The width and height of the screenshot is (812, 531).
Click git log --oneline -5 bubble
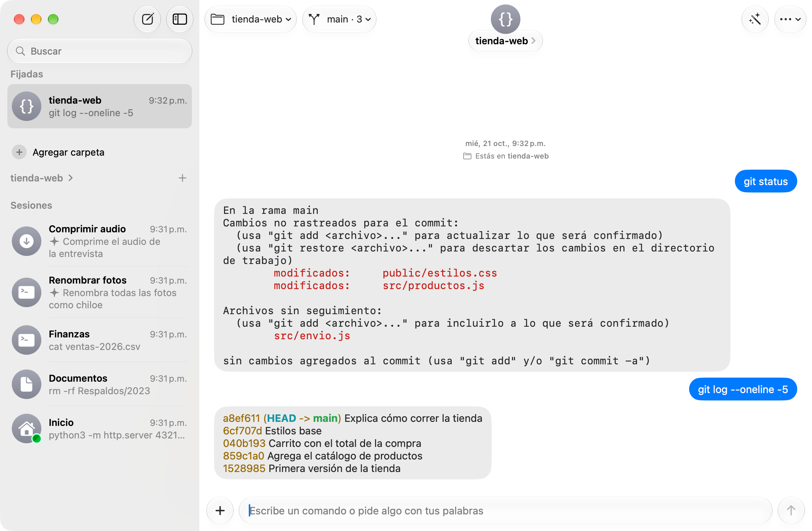[x=743, y=389]
